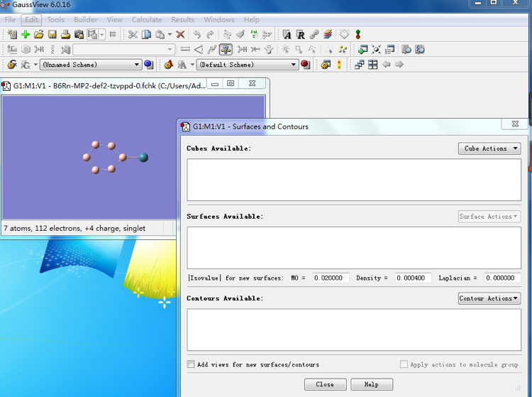
Task: Open the Windows menu
Action: click(x=219, y=20)
